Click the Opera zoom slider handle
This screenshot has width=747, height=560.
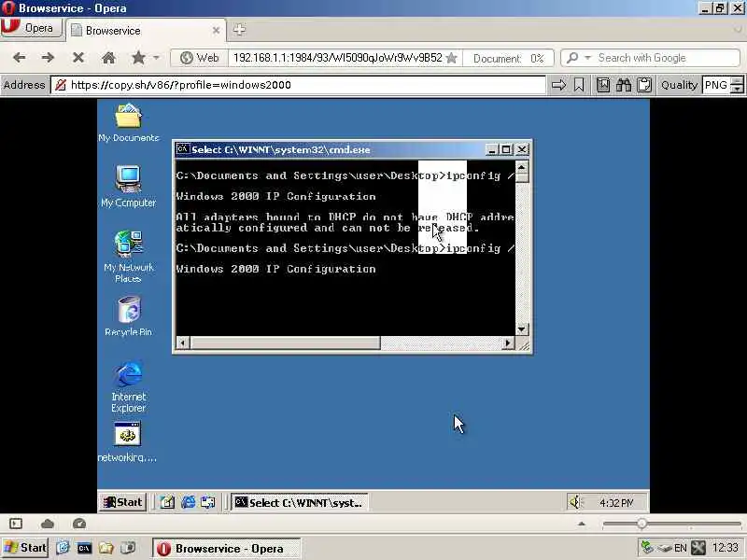[641, 524]
